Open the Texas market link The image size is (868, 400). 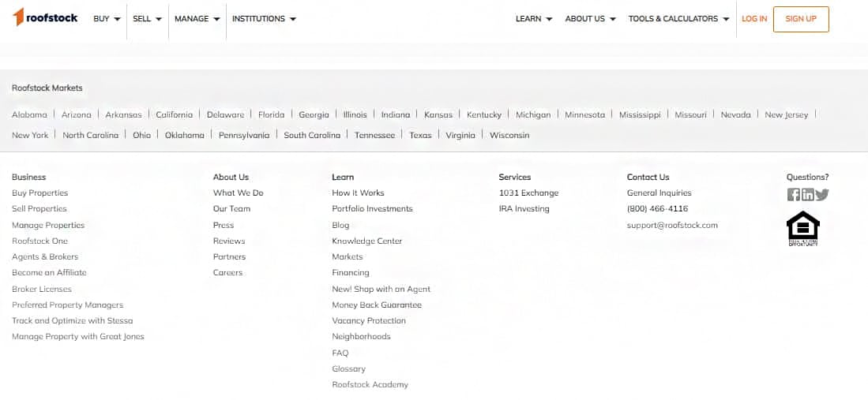(420, 135)
